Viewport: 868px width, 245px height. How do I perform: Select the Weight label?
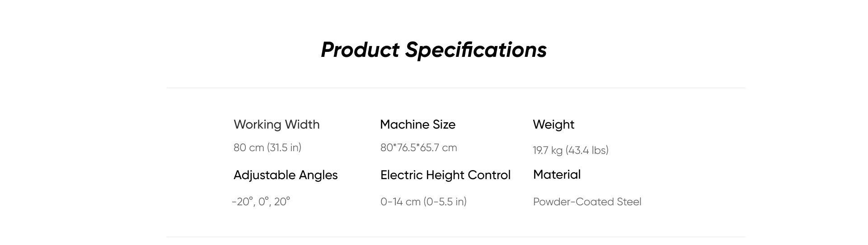coord(554,125)
